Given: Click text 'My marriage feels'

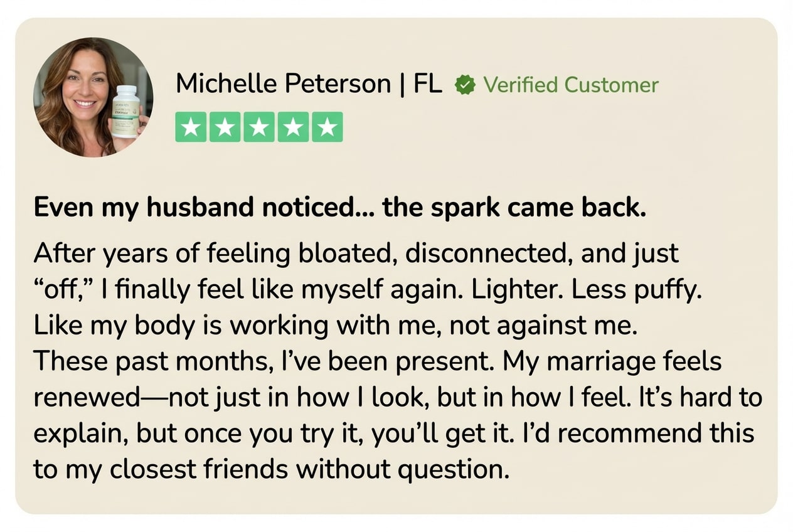Looking at the screenshot, I should click(613, 361).
